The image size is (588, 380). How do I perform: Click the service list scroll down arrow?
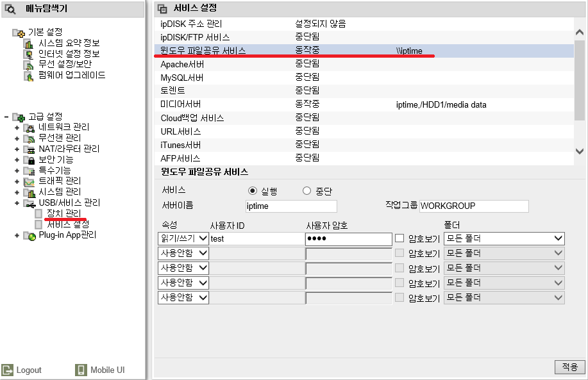point(580,151)
